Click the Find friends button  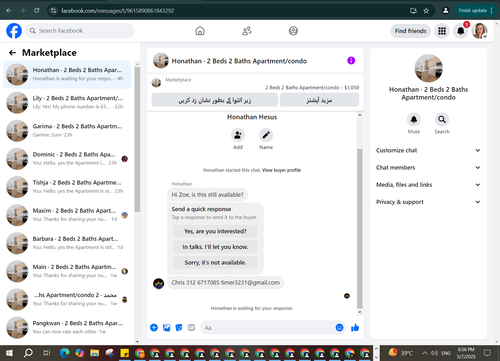(x=410, y=31)
